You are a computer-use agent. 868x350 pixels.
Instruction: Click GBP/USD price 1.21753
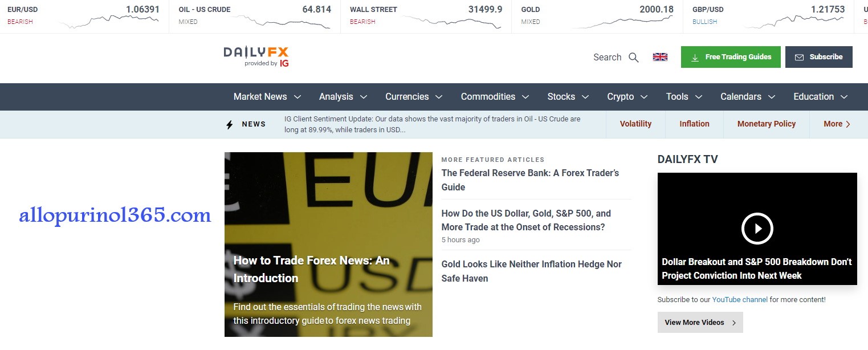(x=828, y=9)
